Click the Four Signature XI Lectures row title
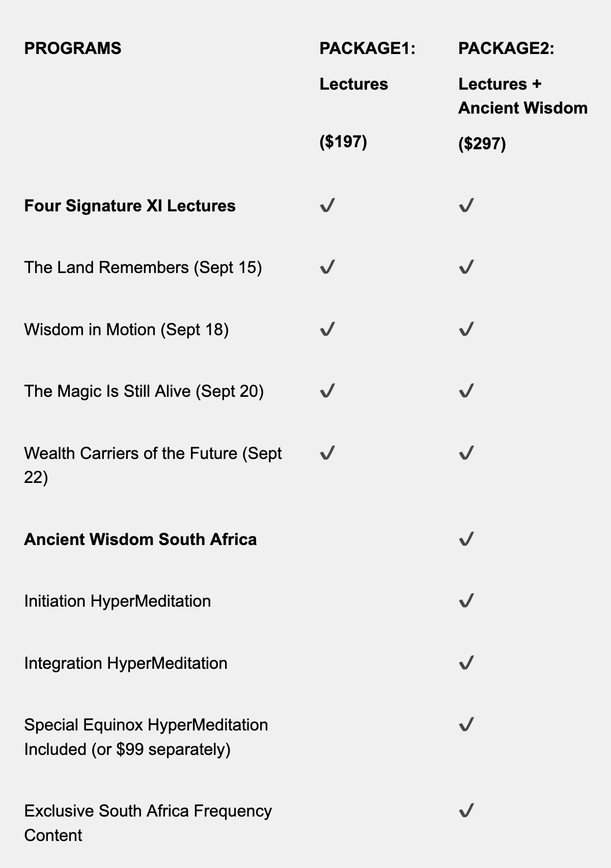611x868 pixels. pyautogui.click(x=130, y=206)
